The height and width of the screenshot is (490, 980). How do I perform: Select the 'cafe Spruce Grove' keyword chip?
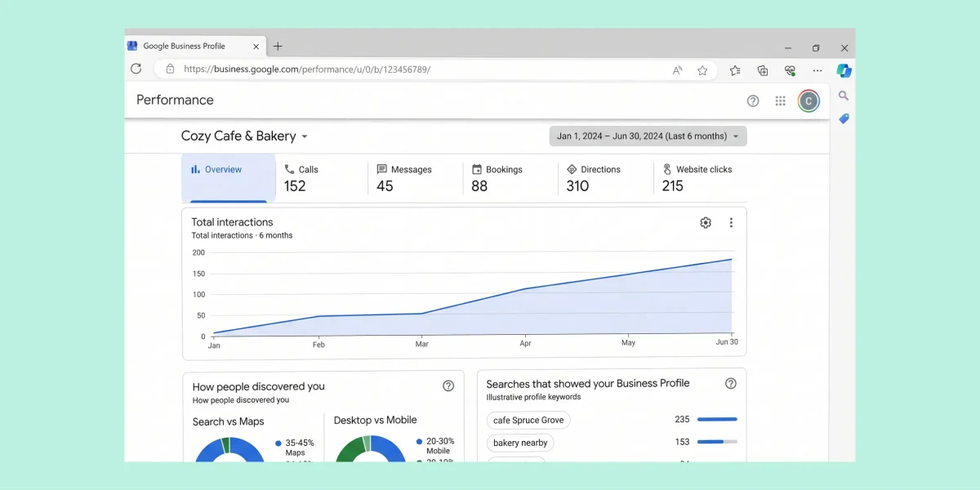(x=528, y=420)
